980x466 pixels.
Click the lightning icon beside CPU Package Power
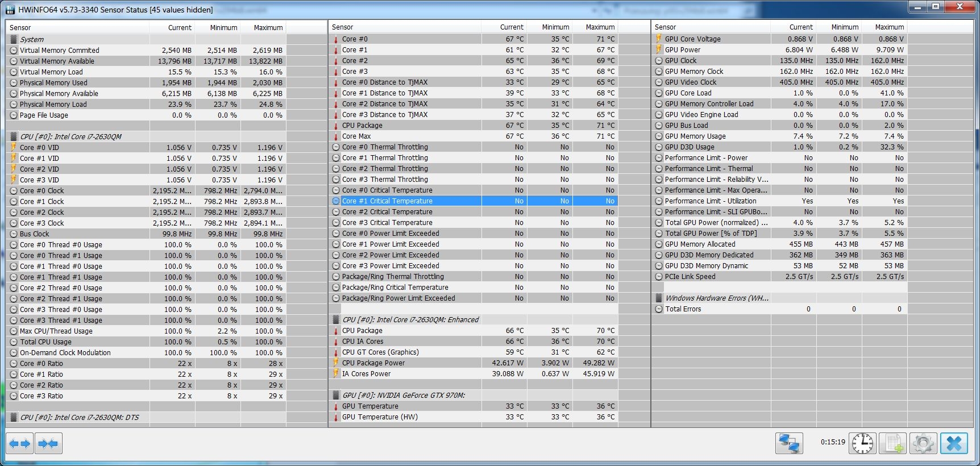(x=336, y=363)
